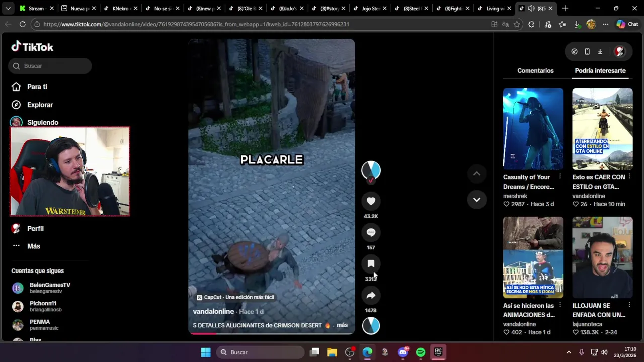Viewport: 644px width, 362px height.
Task: Open browser downloads icon
Action: [577, 24]
